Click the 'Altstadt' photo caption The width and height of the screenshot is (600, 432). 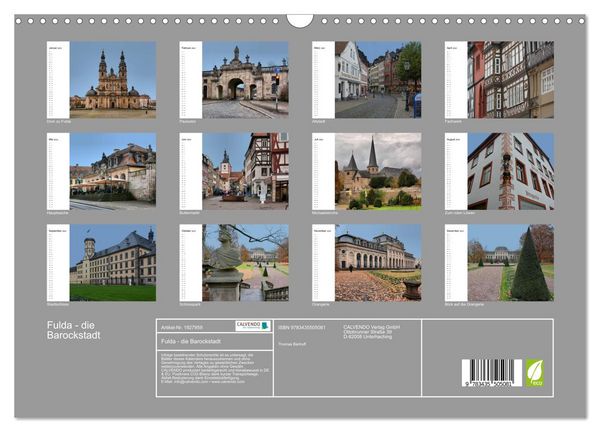point(318,121)
